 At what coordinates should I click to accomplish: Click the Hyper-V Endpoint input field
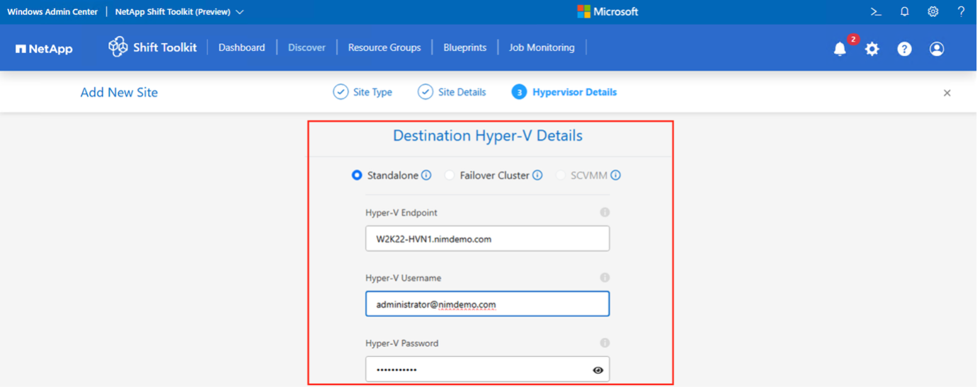click(x=487, y=238)
